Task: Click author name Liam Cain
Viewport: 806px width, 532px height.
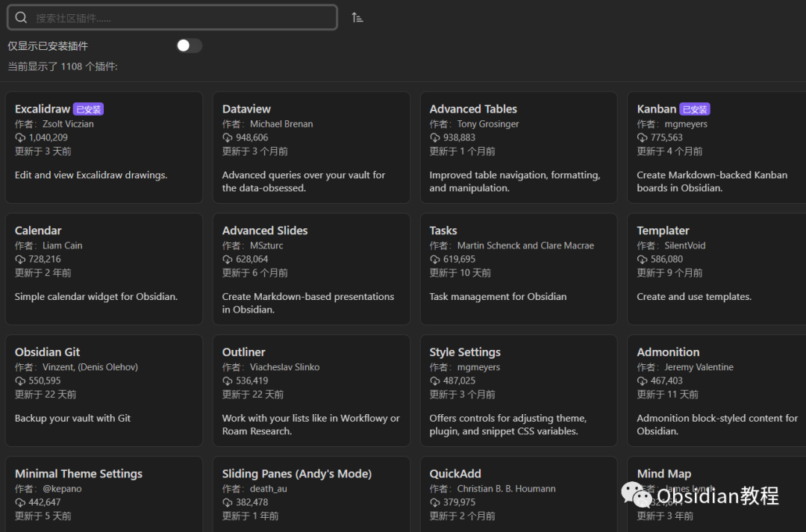Action: [62, 245]
